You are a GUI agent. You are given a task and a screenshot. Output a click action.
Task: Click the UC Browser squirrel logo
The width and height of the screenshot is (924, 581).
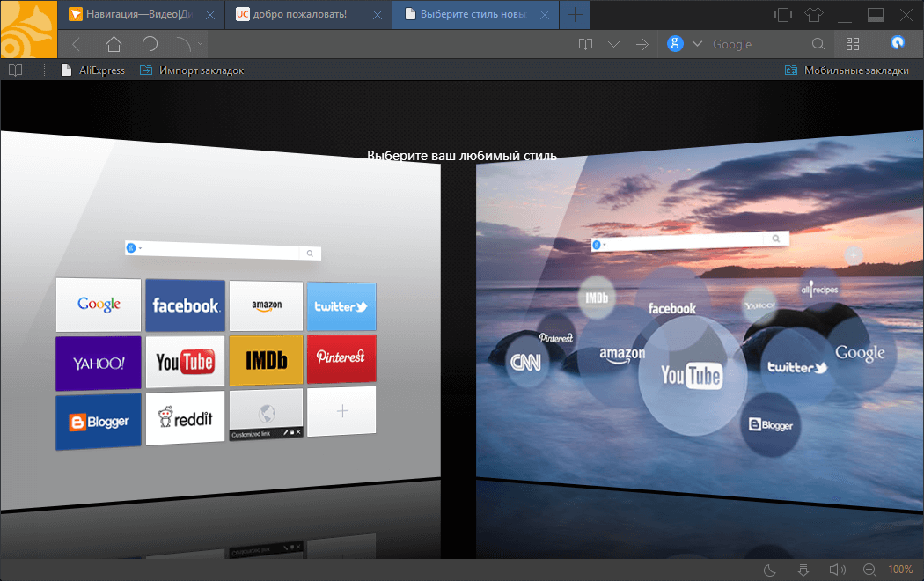click(28, 29)
